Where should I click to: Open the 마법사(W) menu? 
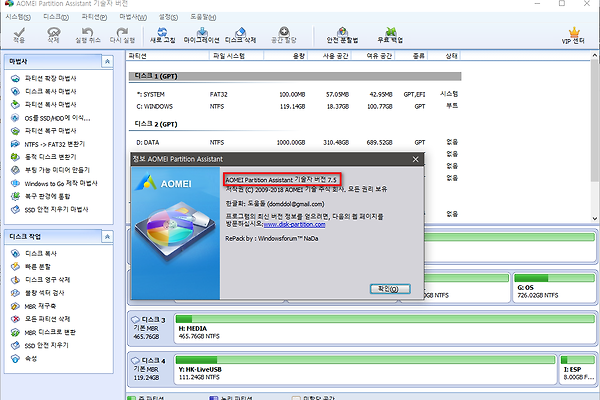click(133, 17)
